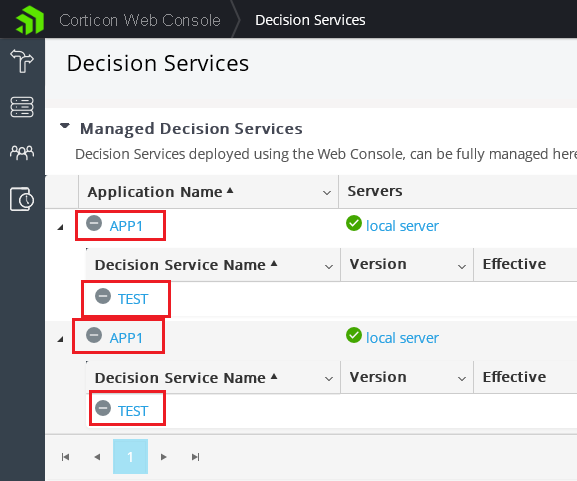The width and height of the screenshot is (577, 481).
Task: Open the second TEST decision service link
Action: coord(133,411)
